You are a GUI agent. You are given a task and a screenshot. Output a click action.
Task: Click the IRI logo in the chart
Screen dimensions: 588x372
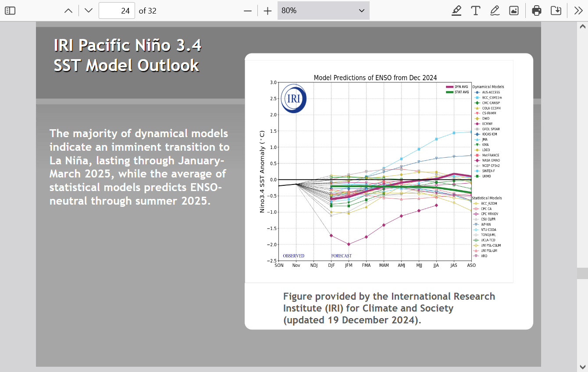[x=293, y=98]
